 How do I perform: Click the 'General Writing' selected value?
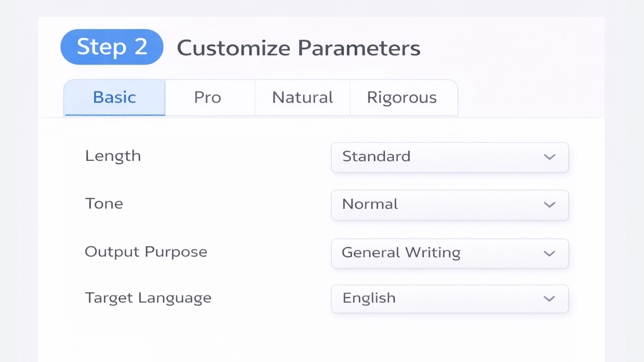pyautogui.click(x=401, y=253)
